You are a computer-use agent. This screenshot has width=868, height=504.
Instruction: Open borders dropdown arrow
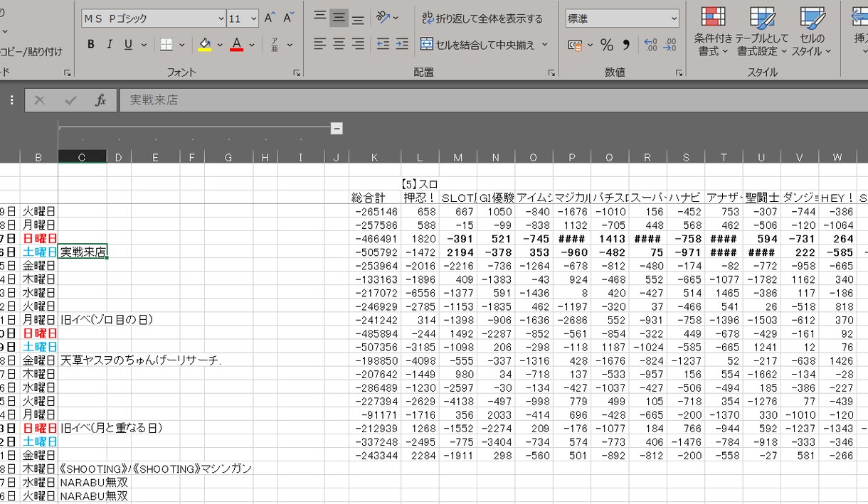click(x=182, y=45)
